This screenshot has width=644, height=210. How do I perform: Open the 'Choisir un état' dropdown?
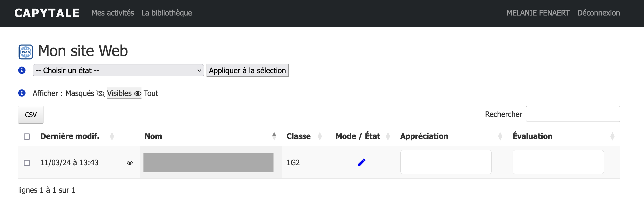pos(118,70)
